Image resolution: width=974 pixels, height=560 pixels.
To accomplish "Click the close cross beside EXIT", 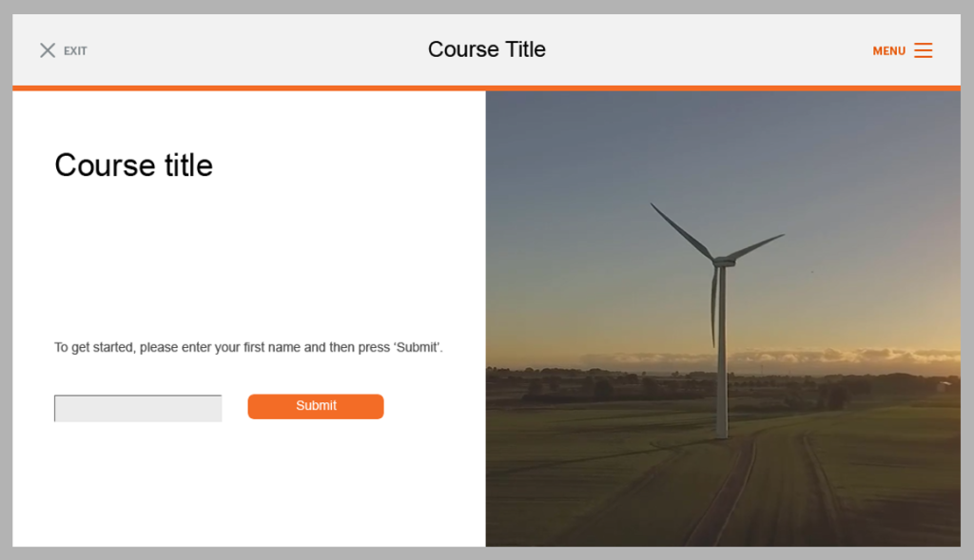I will [48, 49].
